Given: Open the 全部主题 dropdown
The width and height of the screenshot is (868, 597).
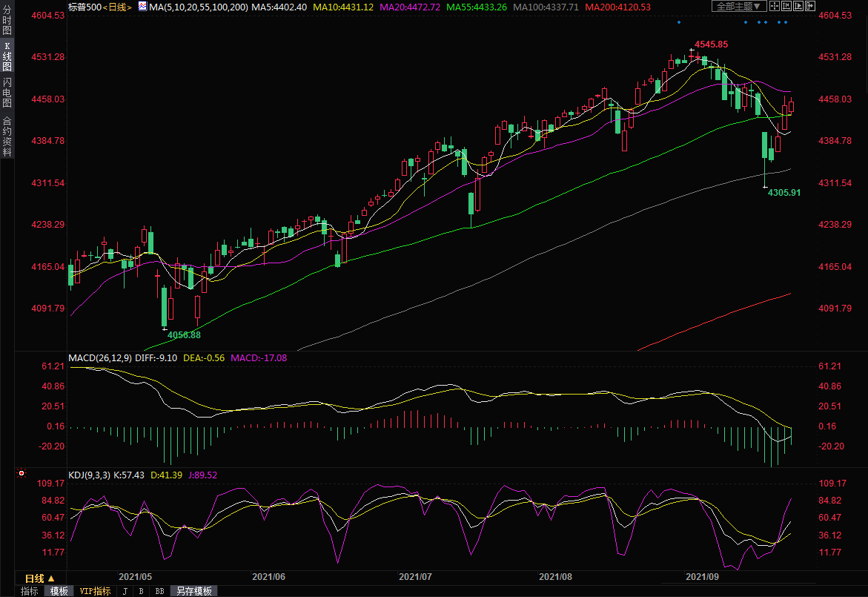Looking at the screenshot, I should point(738,6).
